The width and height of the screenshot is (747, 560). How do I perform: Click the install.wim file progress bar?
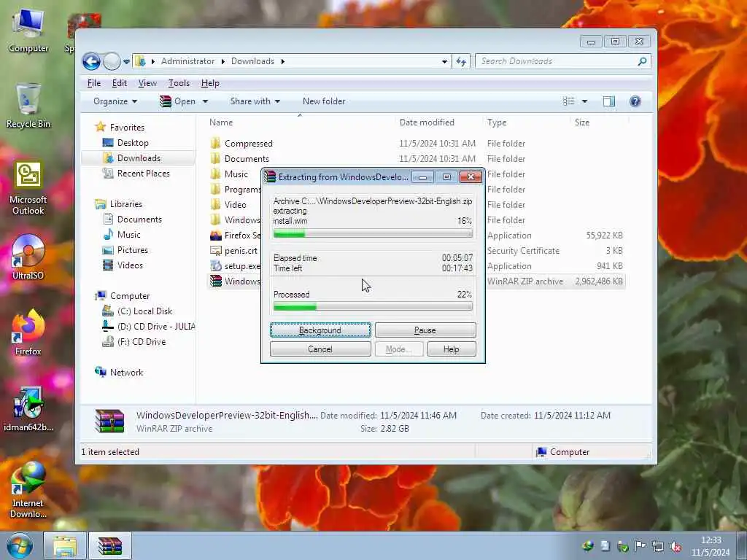click(x=373, y=233)
